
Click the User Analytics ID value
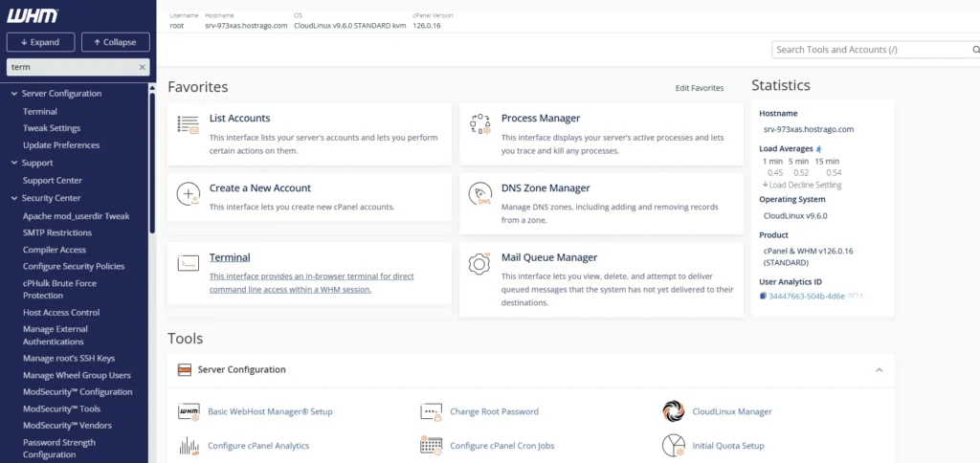(819, 297)
